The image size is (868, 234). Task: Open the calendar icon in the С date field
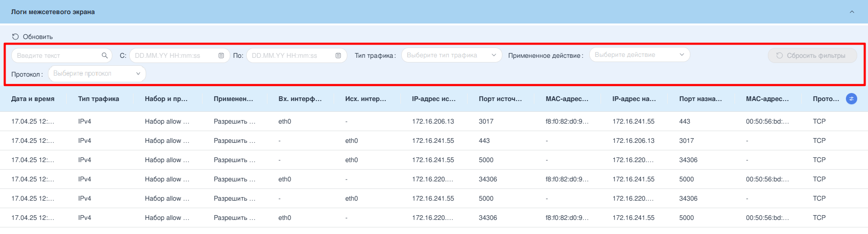point(221,55)
